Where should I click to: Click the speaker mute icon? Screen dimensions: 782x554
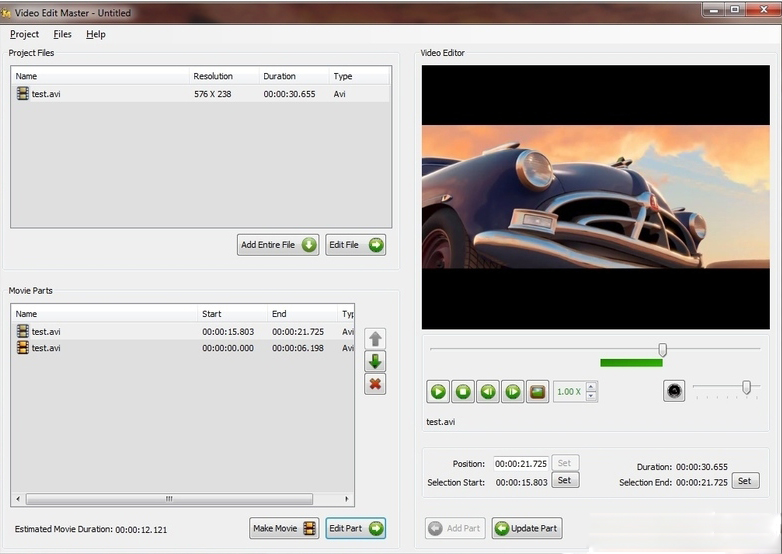[674, 390]
